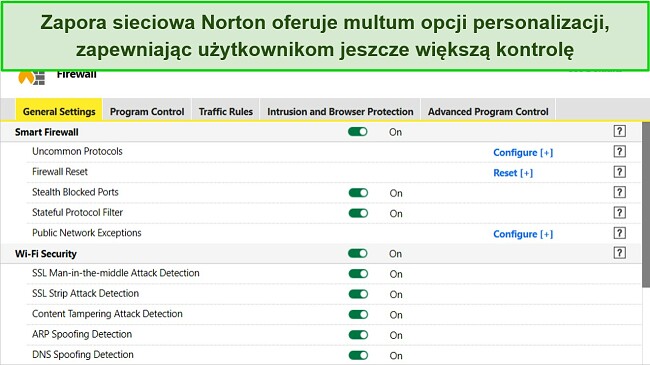Toggle the Wi-Fi Security switch
The image size is (650, 365).
[358, 253]
